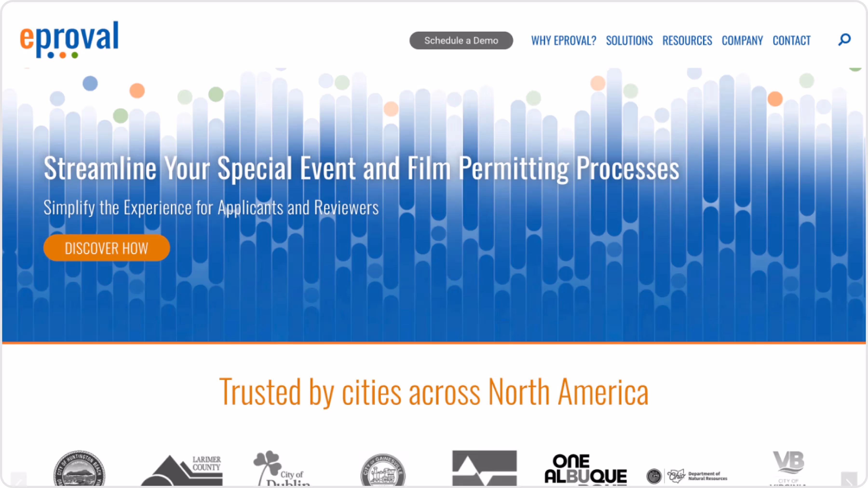868x488 pixels.
Task: Open the SOLUTIONS menu item
Action: 629,41
